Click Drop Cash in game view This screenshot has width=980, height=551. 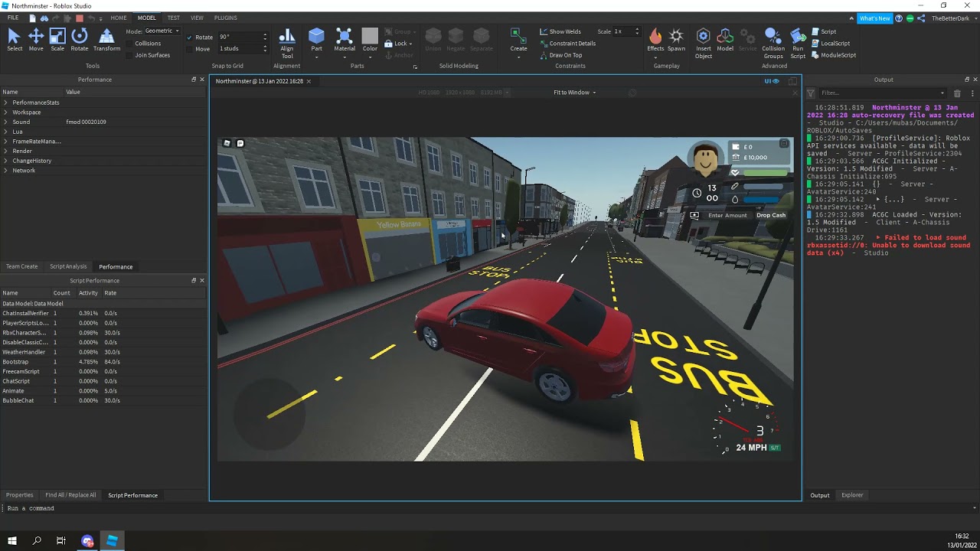[x=771, y=215]
